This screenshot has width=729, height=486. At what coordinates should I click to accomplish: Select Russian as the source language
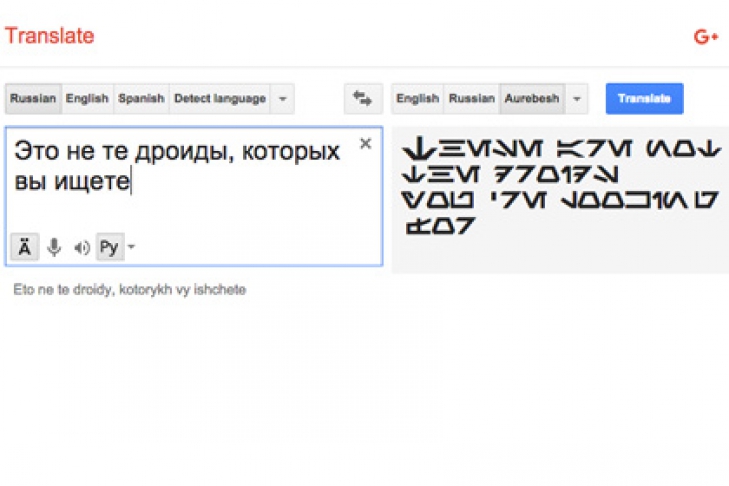click(33, 98)
